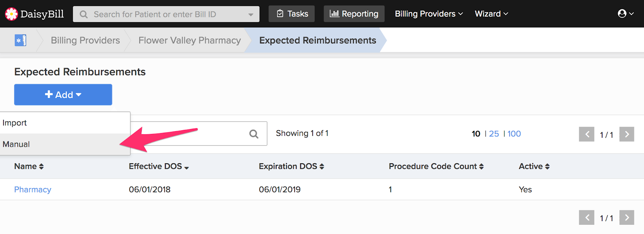This screenshot has height=234, width=644.
Task: Expand the Billing Providers dropdown menu
Action: coord(429,14)
